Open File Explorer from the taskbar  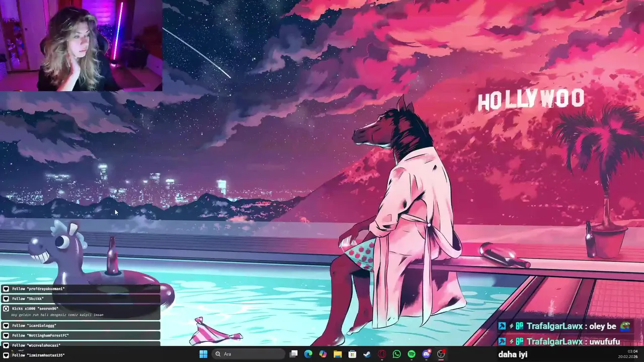[x=338, y=354]
